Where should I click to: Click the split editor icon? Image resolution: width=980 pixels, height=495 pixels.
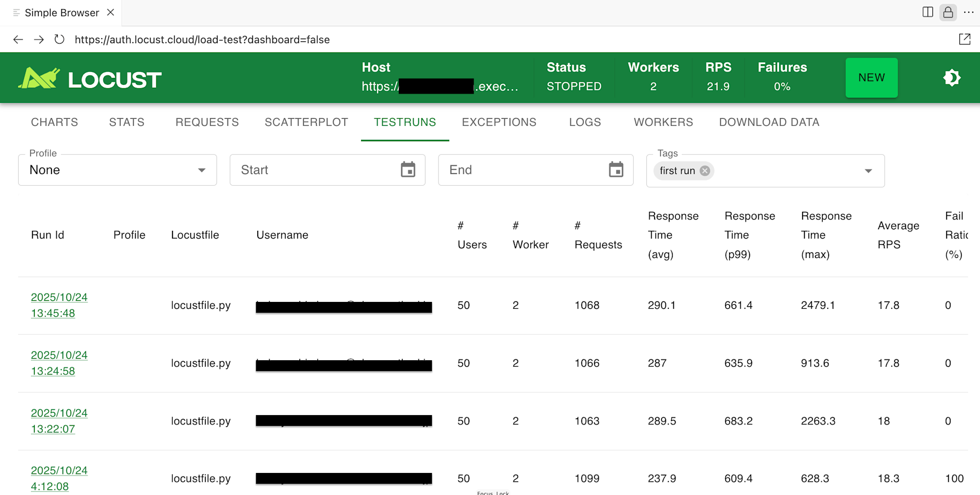(928, 12)
